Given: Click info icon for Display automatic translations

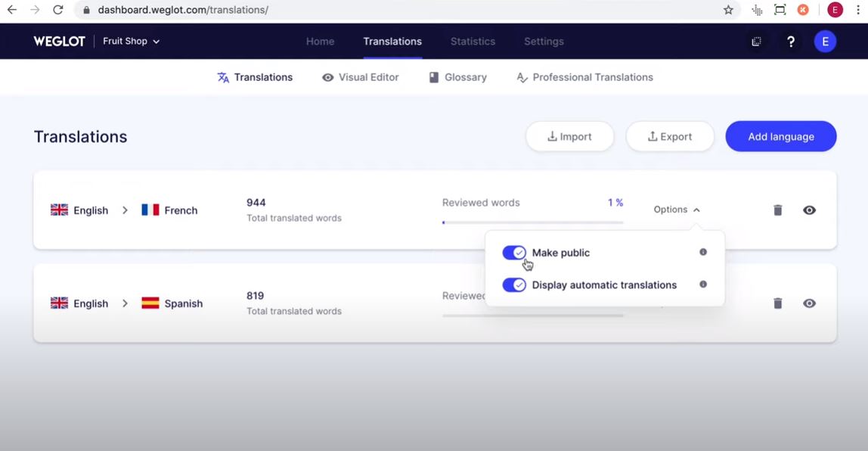Looking at the screenshot, I should tap(703, 285).
